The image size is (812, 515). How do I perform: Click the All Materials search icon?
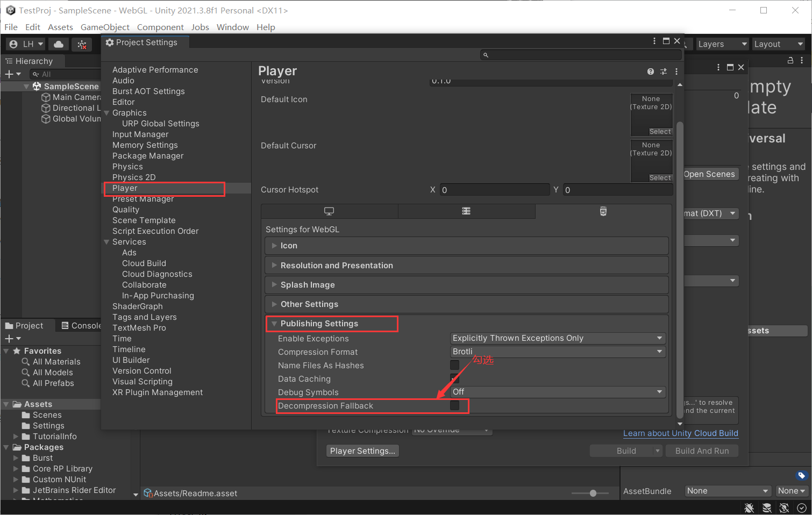point(25,361)
